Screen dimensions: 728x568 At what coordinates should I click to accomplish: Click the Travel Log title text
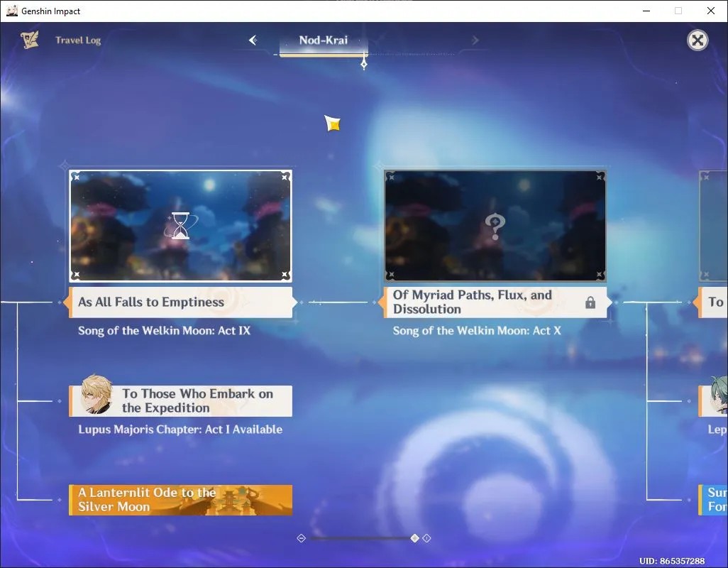click(x=78, y=40)
